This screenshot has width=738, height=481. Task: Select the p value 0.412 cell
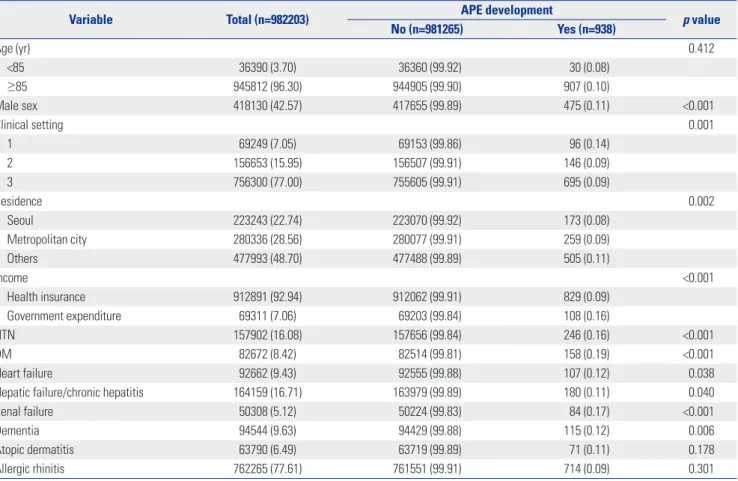(701, 48)
